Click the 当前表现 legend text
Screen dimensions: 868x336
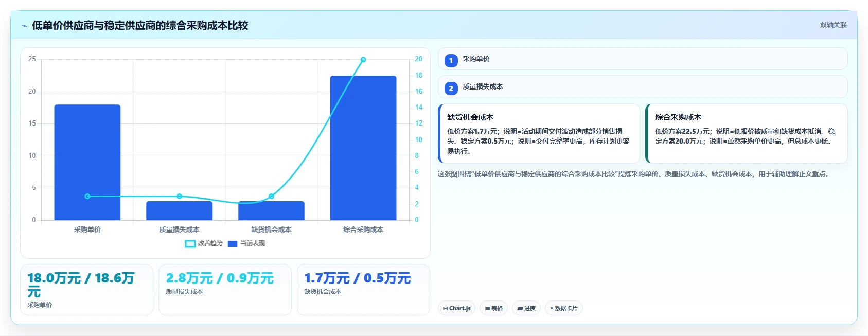coord(252,243)
